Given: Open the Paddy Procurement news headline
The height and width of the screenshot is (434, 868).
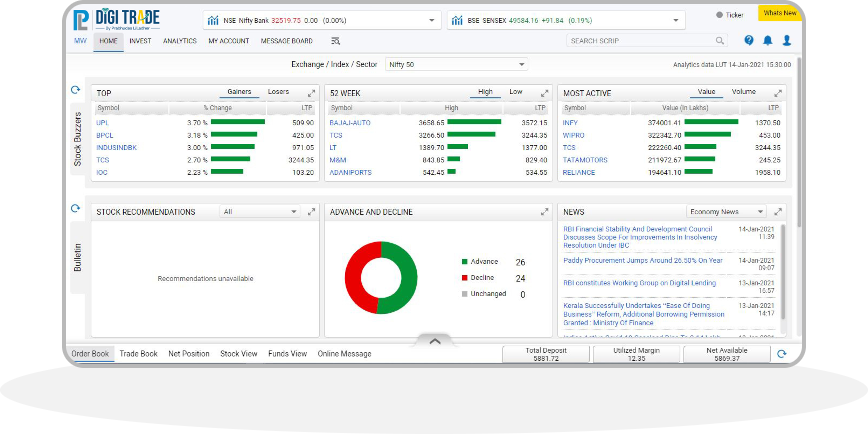Looking at the screenshot, I should tap(643, 260).
